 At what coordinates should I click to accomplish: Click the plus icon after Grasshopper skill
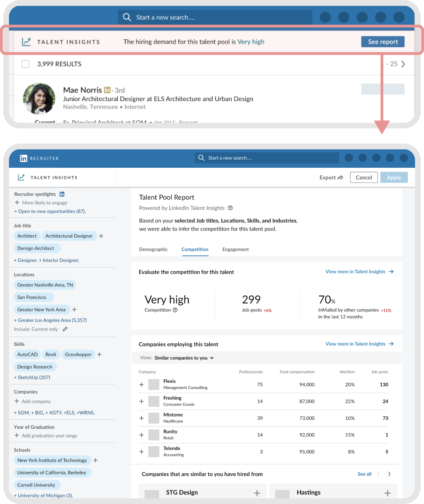tap(99, 355)
